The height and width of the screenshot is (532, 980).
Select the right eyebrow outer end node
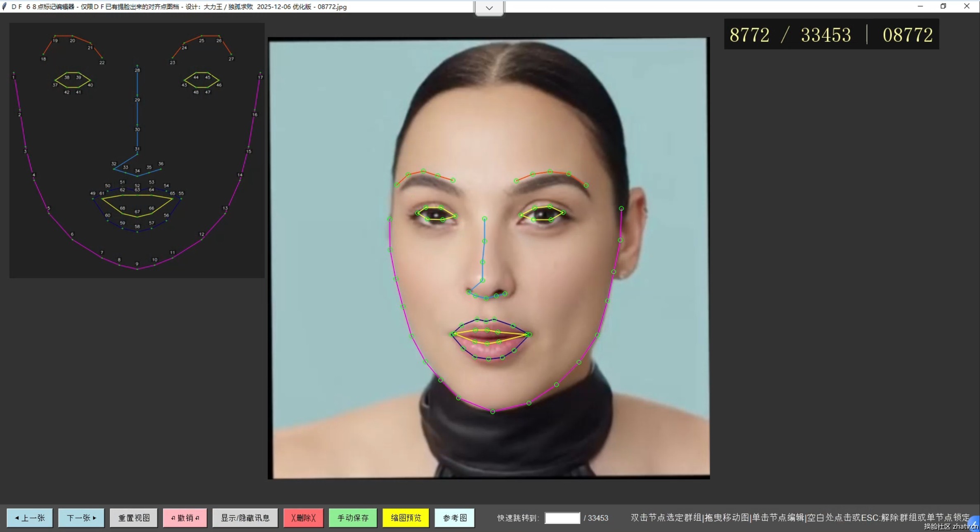click(586, 185)
